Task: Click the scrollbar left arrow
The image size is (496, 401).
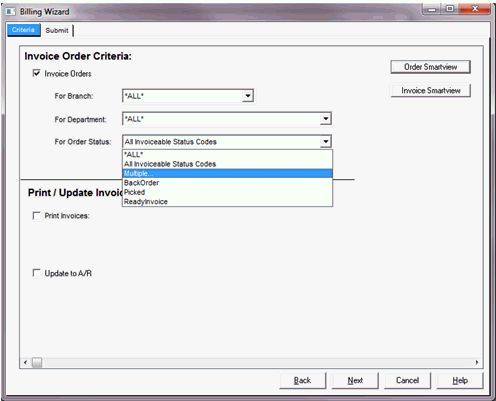Action: tap(25, 362)
